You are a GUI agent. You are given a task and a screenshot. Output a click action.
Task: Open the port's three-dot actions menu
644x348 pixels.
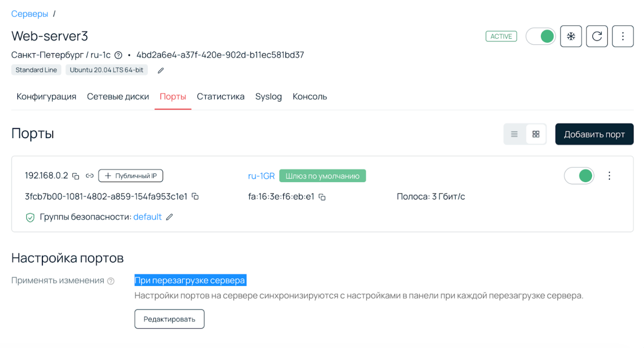click(x=609, y=176)
